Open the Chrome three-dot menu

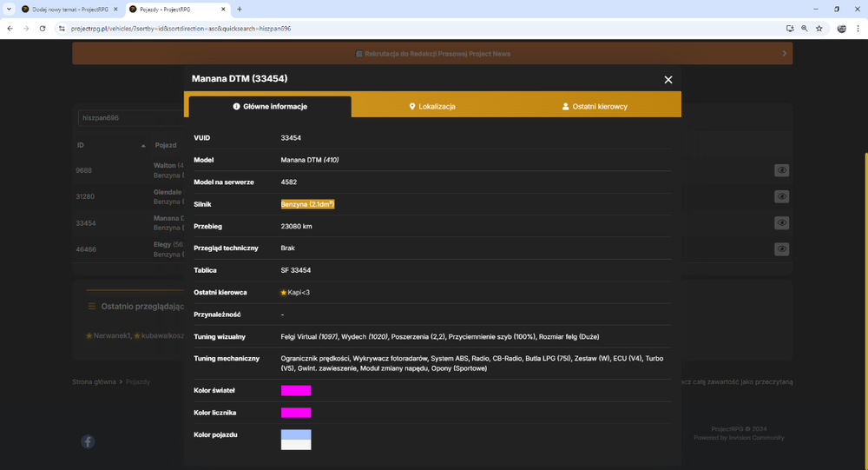pyautogui.click(x=858, y=29)
